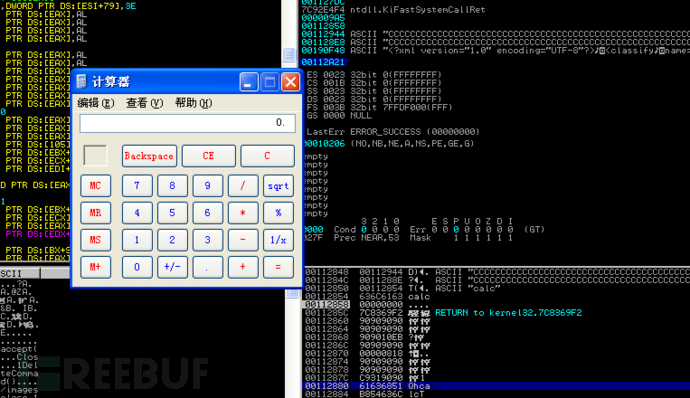Viewport: 690px width, 398px height.
Task: Click the M+ memory add button
Action: 95,267
